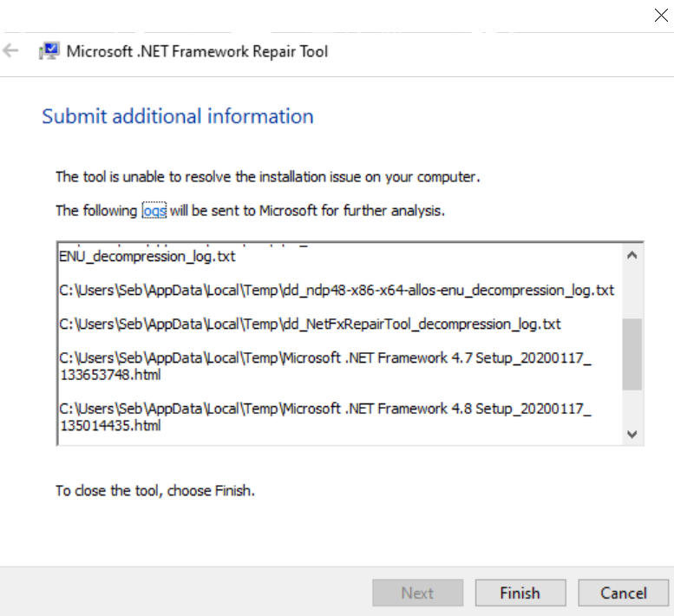Select the dd_ndp48-x86-x64-allos-enu log path
This screenshot has width=674, height=616.
337,291
